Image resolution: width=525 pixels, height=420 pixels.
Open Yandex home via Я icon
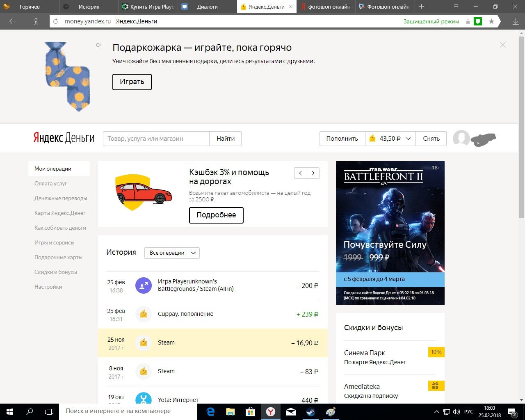[36, 21]
